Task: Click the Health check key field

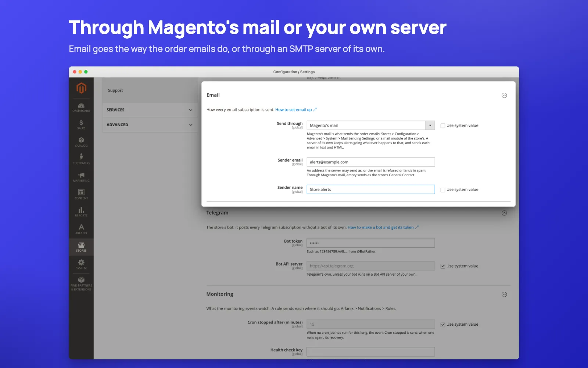Action: pyautogui.click(x=371, y=351)
